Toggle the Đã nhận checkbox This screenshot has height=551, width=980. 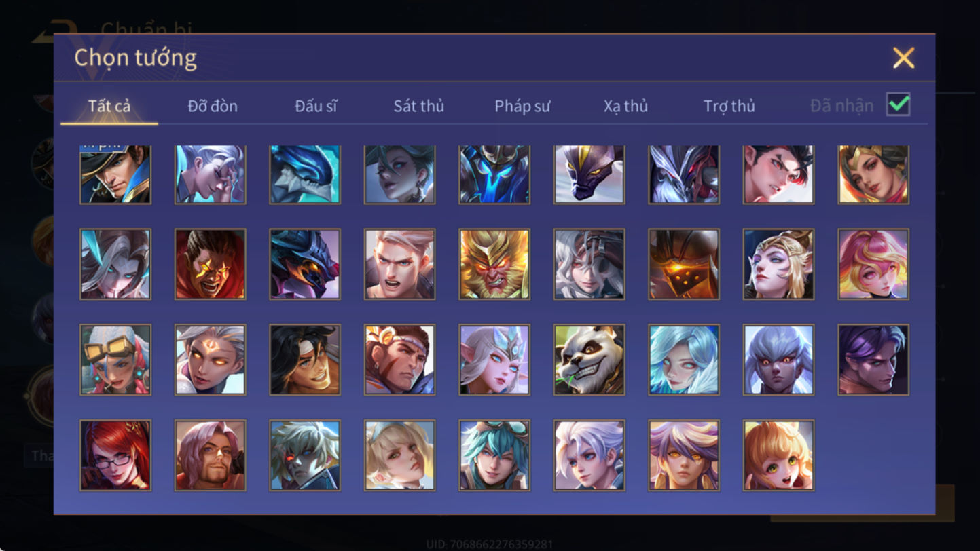(898, 104)
